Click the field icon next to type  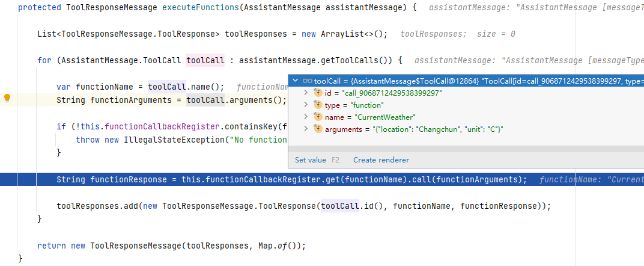(x=318, y=105)
